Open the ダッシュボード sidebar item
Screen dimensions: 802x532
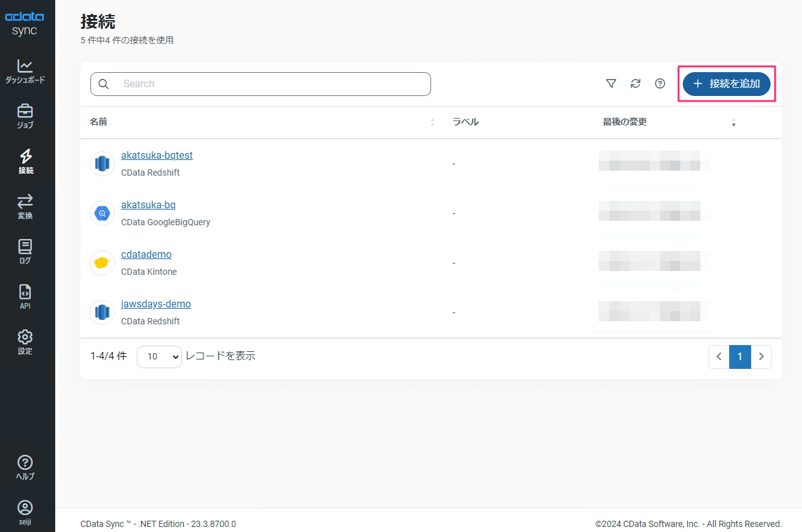pos(25,72)
